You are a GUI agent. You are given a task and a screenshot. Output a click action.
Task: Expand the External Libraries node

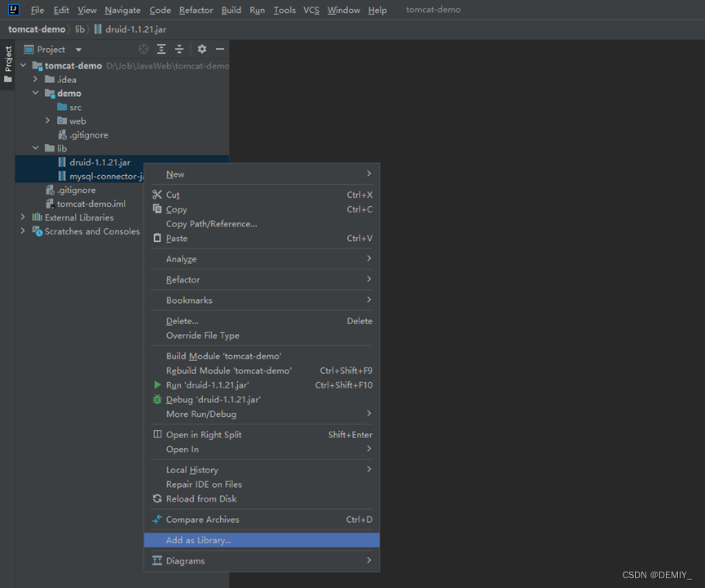point(24,217)
